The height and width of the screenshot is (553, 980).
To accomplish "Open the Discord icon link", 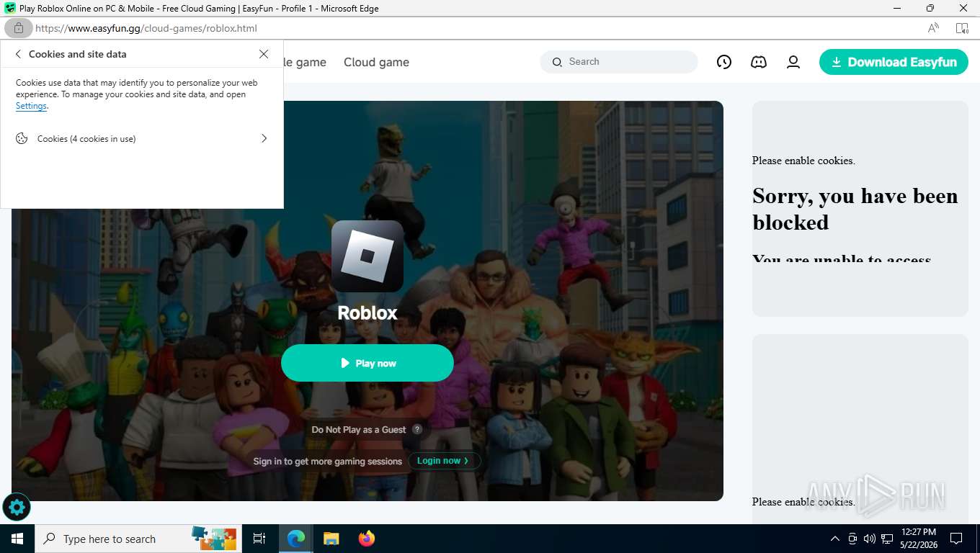I will click(759, 62).
